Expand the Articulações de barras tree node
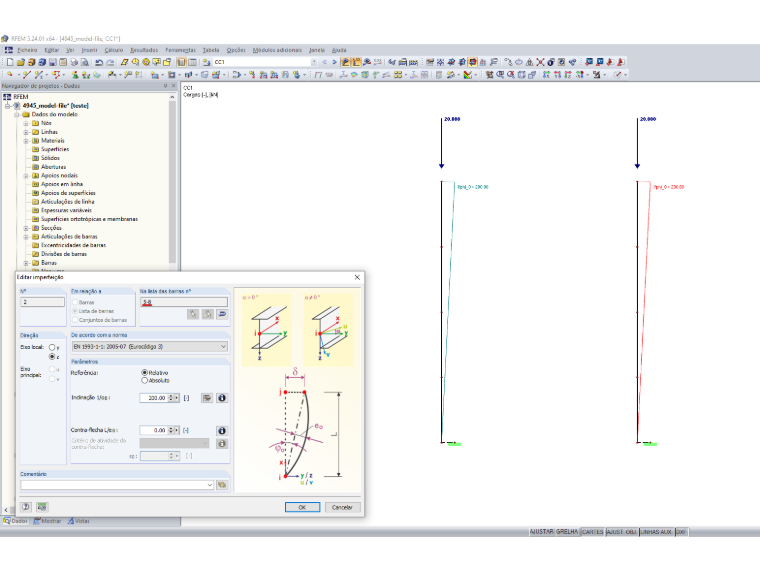The width and height of the screenshot is (760, 570). point(26,237)
